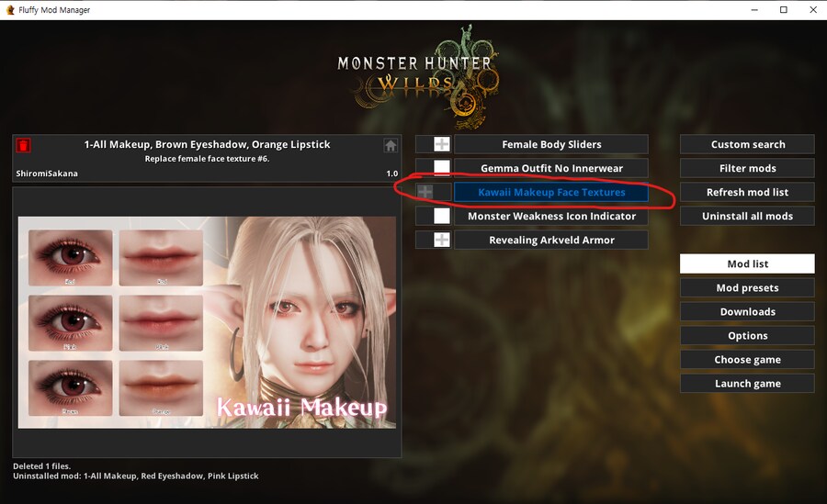Click the Fluffy Mod Manager title bar icon

(x=10, y=9)
